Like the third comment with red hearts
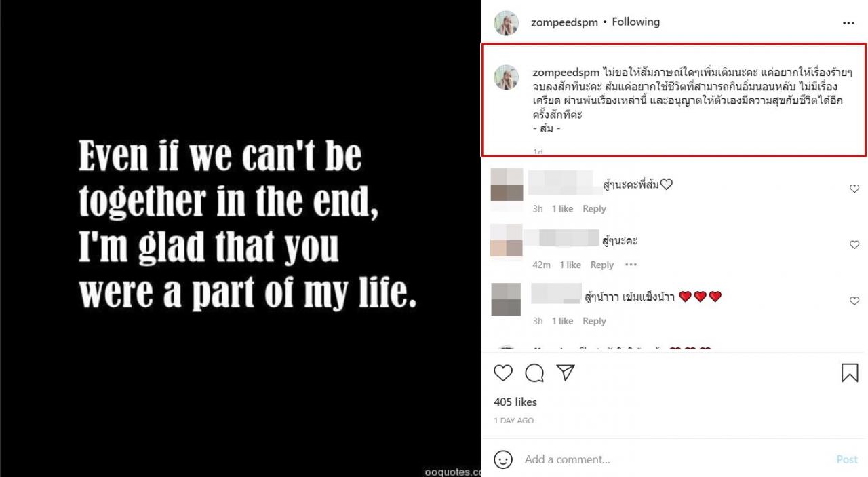Image resolution: width=868 pixels, height=477 pixels. tap(854, 301)
